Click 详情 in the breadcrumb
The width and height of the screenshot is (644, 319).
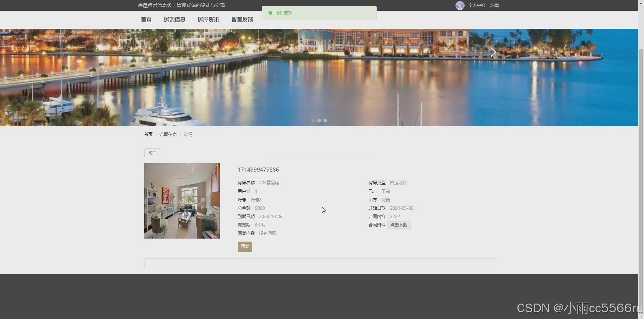point(188,134)
